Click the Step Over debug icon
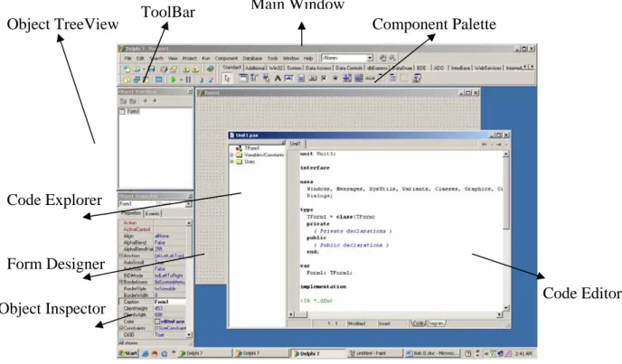This screenshot has width=622, height=364. coord(211,79)
